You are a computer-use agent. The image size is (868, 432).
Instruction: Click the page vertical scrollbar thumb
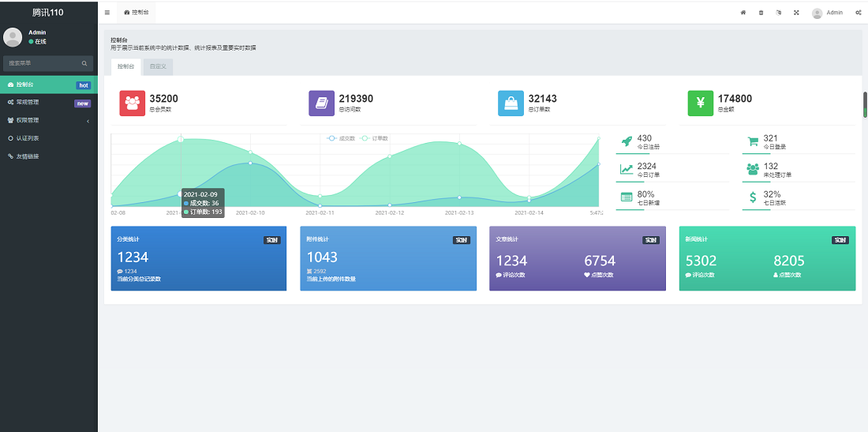coord(865,105)
